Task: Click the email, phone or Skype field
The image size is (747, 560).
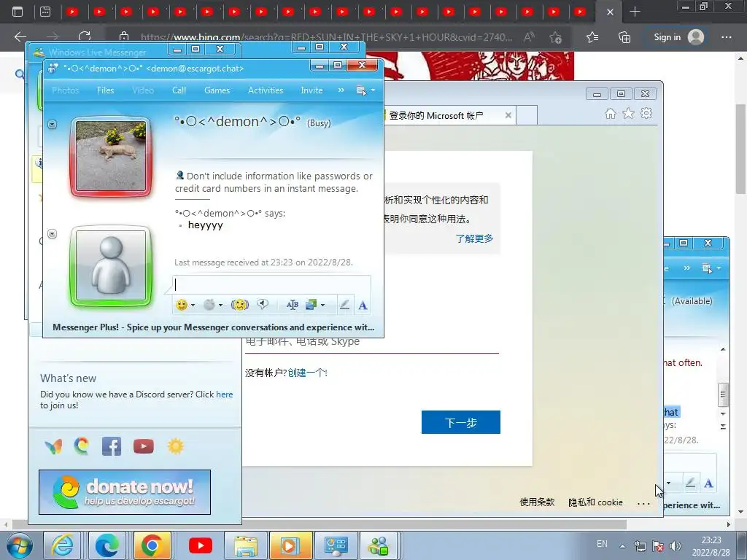Action: click(x=371, y=343)
